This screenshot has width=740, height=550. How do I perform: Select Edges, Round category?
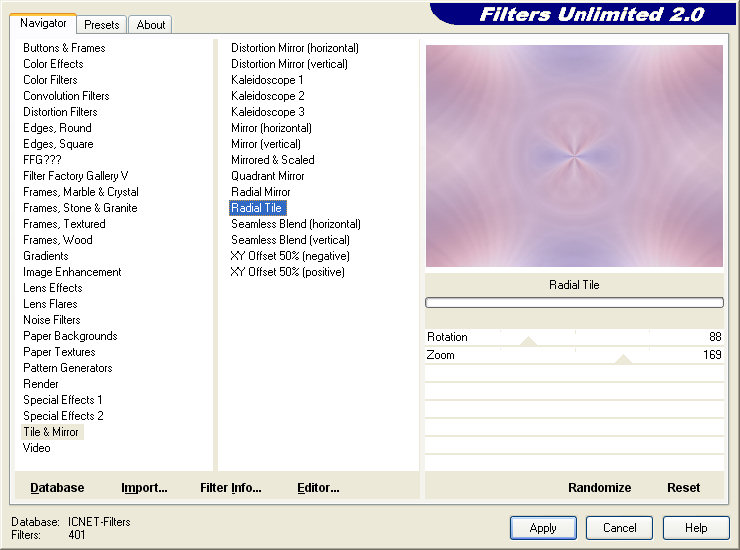coord(57,128)
